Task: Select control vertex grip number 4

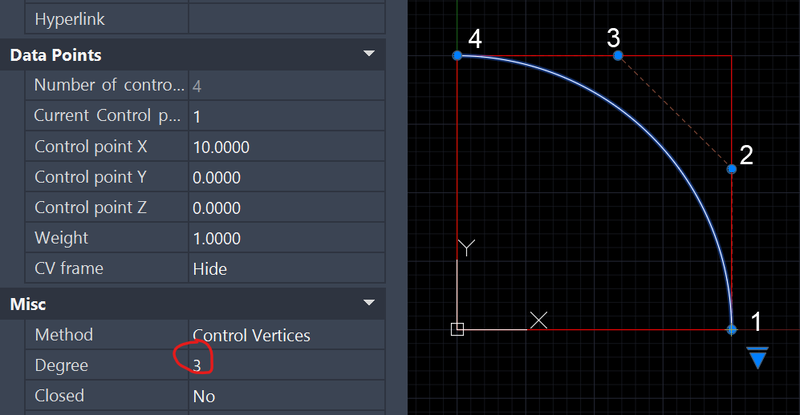Action: tap(457, 55)
